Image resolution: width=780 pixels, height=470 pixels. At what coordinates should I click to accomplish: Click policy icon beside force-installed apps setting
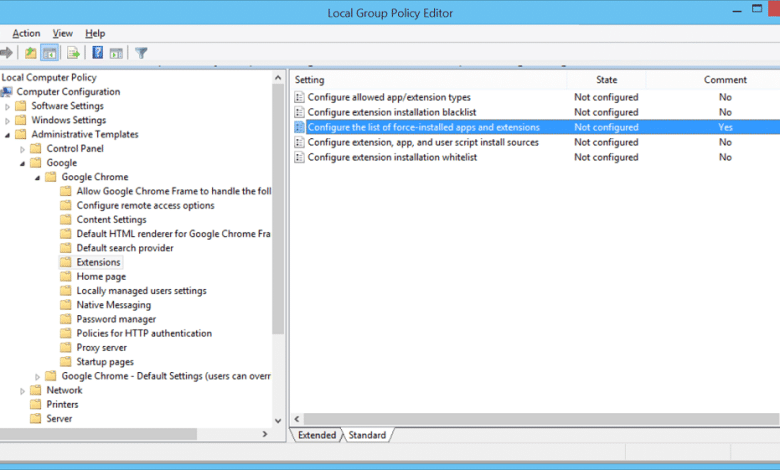pos(299,127)
